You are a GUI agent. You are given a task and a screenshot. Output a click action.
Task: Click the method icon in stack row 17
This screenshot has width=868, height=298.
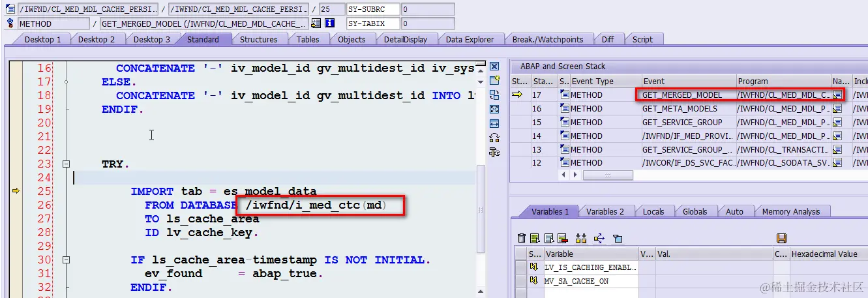point(564,95)
